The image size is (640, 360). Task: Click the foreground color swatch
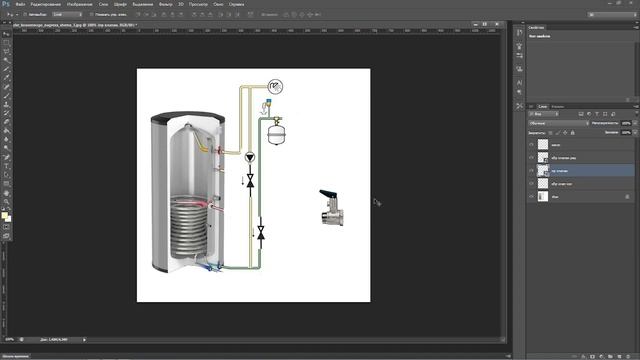[x=4, y=215]
